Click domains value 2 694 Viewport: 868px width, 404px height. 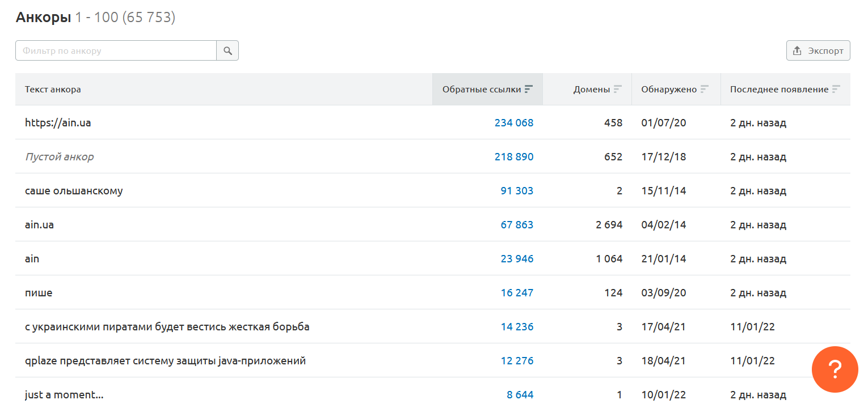609,224
